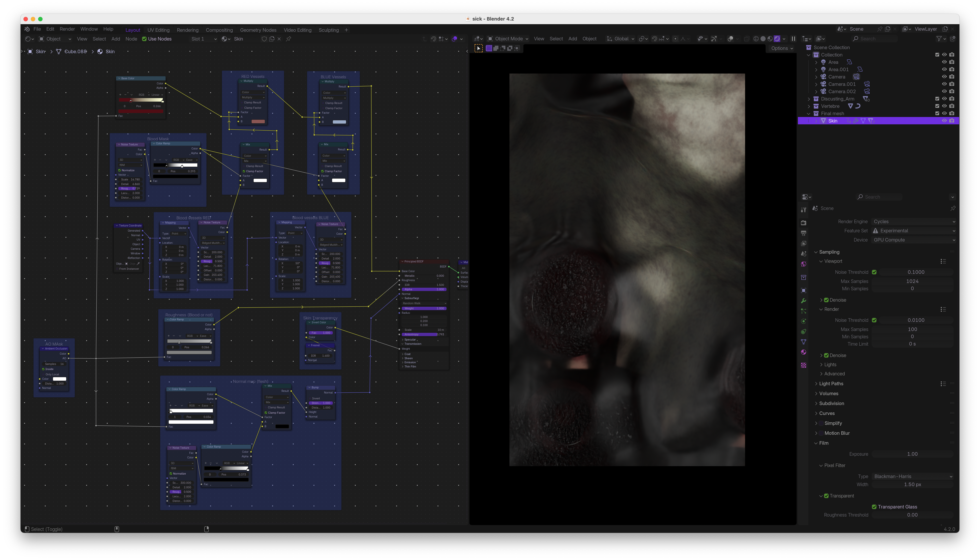
Task: Open the Tool properties tab
Action: (x=803, y=210)
